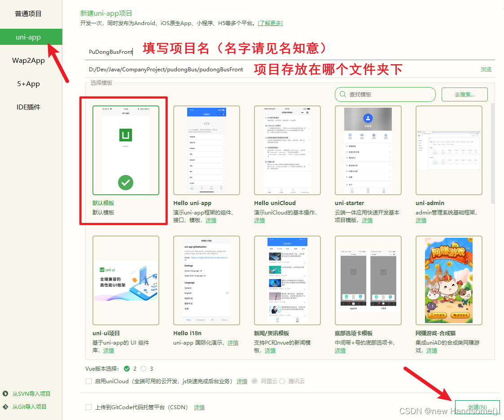Click the SVN import icon

coord(5,394)
